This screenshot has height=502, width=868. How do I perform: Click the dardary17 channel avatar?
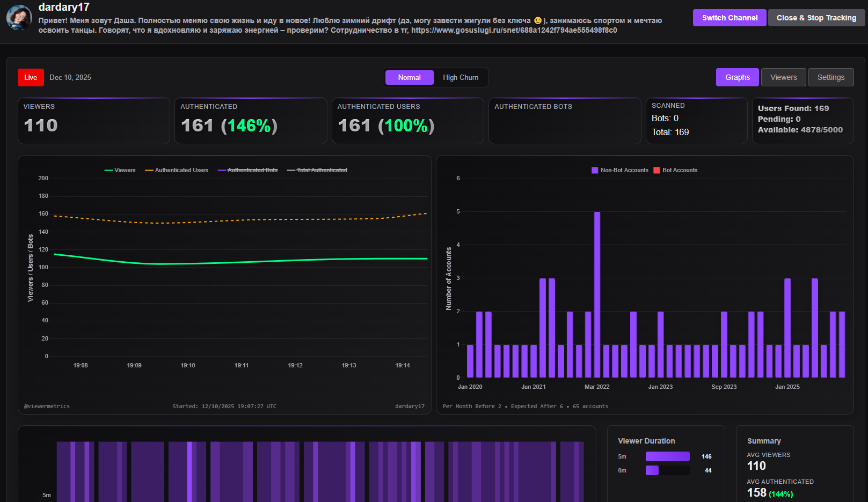[19, 18]
